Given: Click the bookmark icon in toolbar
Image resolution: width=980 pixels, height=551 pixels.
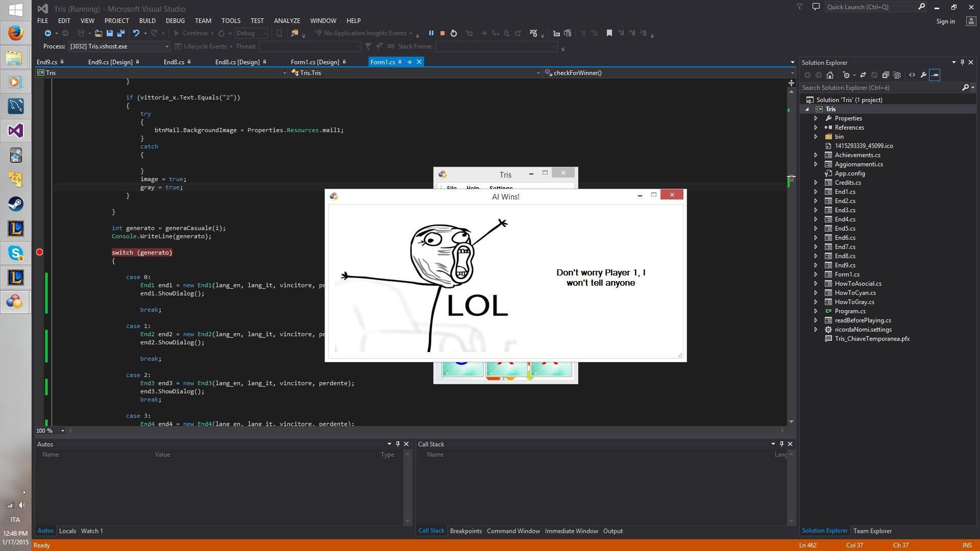Looking at the screenshot, I should [609, 33].
